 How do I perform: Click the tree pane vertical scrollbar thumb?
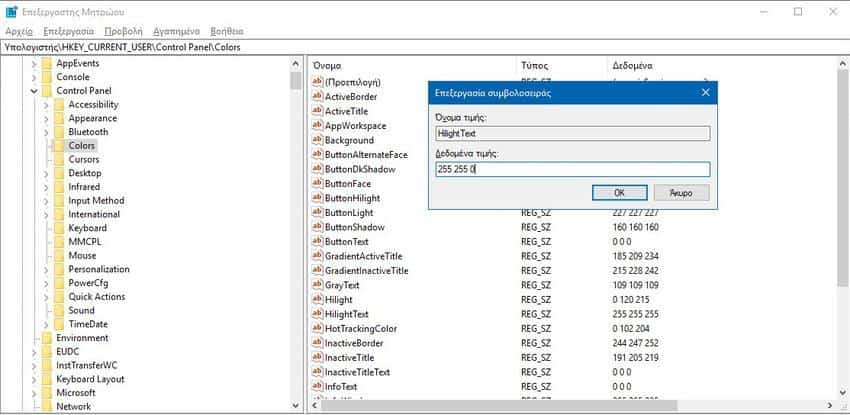click(x=295, y=81)
